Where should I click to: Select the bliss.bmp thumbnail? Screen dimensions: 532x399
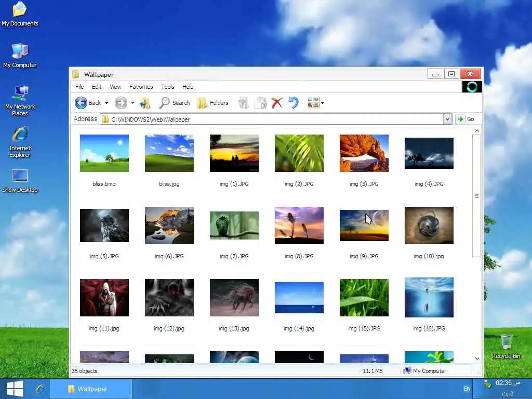[104, 153]
